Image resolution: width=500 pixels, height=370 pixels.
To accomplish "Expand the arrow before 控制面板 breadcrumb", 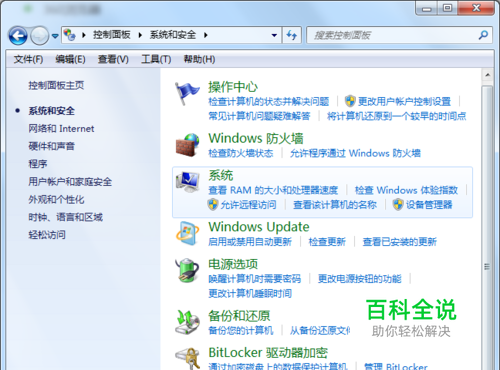I will 84,35.
